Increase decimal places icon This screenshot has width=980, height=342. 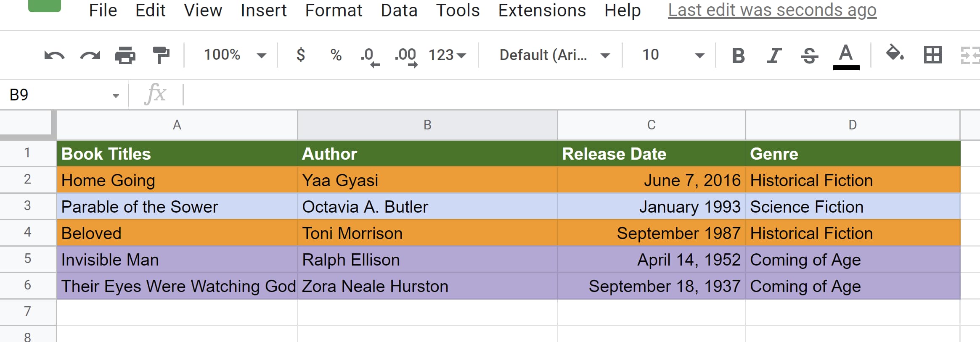(x=406, y=56)
